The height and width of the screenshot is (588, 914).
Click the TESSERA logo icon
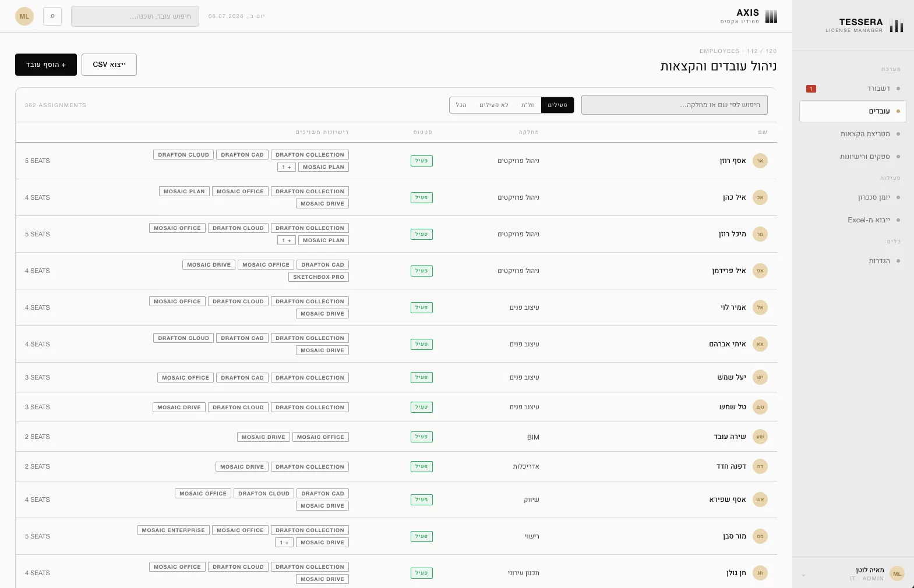coord(897,25)
